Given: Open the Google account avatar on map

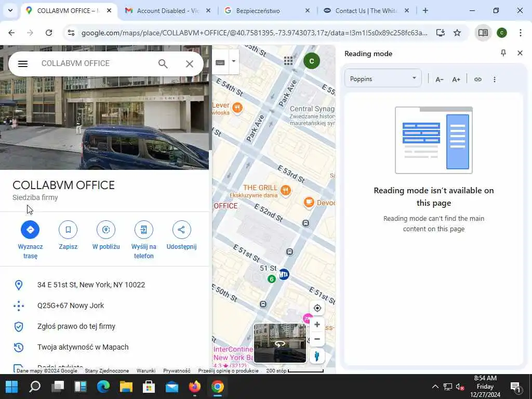Looking at the screenshot, I should click(312, 61).
